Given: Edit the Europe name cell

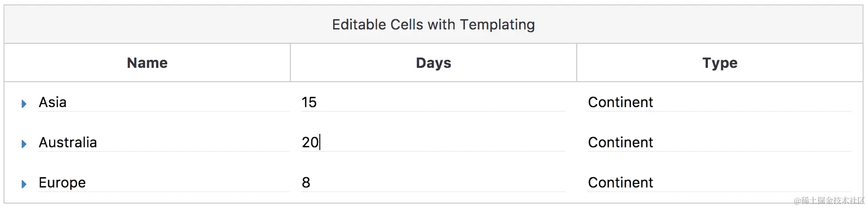Looking at the screenshot, I should click(163, 183).
